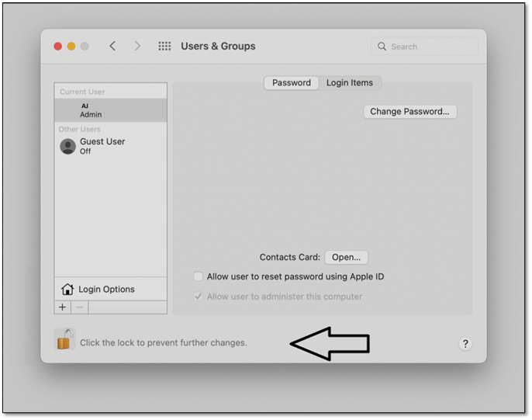Switch to the Login Items tab
The height and width of the screenshot is (420, 532).
pos(349,83)
